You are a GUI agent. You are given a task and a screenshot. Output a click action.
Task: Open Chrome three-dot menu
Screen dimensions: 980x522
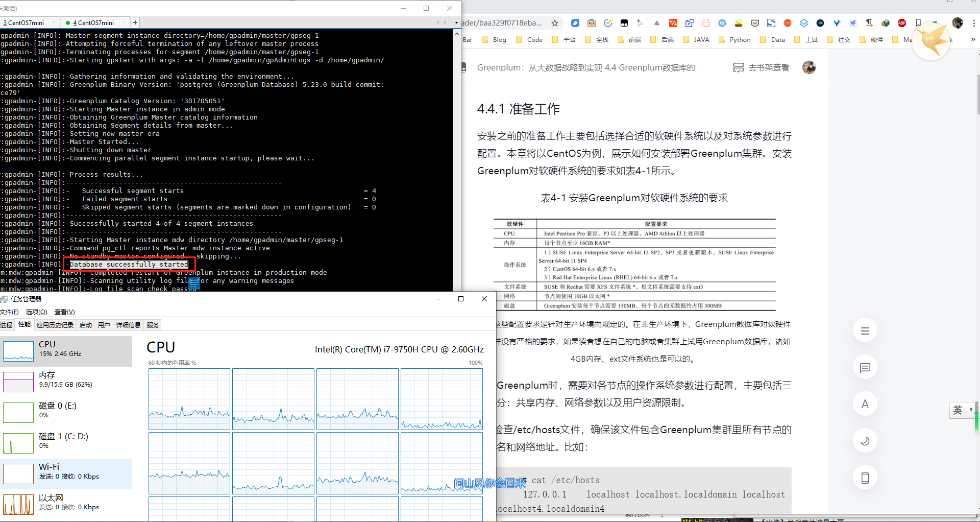pos(974,23)
